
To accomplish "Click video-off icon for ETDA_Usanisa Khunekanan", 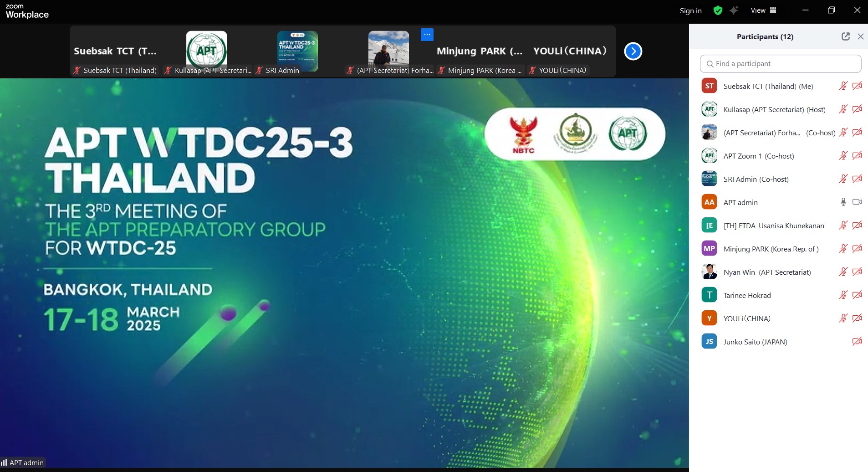I will (857, 225).
